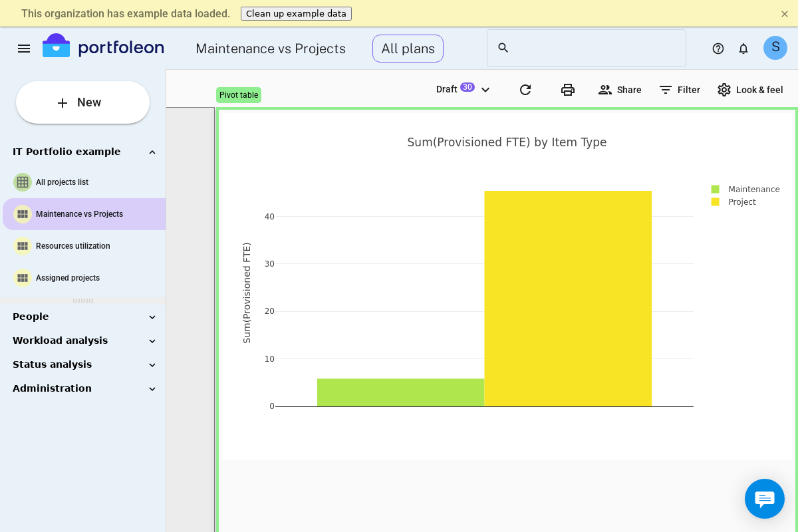Click Clean up example data button

point(296,13)
